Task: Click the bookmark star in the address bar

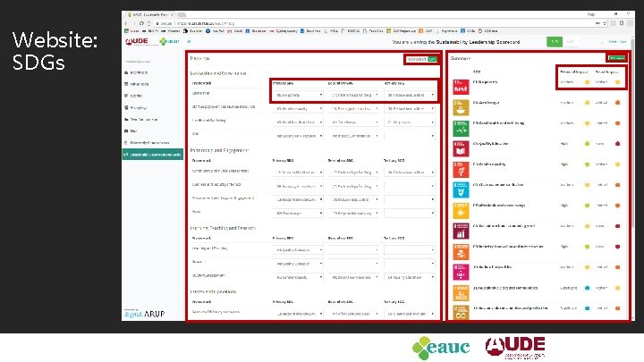Action: pyautogui.click(x=605, y=23)
